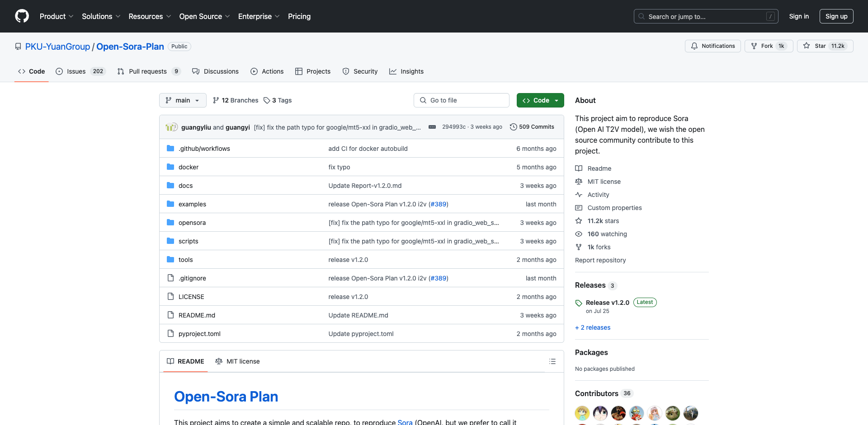Screen dimensions: 868x425
Task: Select the Code tab
Action: point(32,71)
